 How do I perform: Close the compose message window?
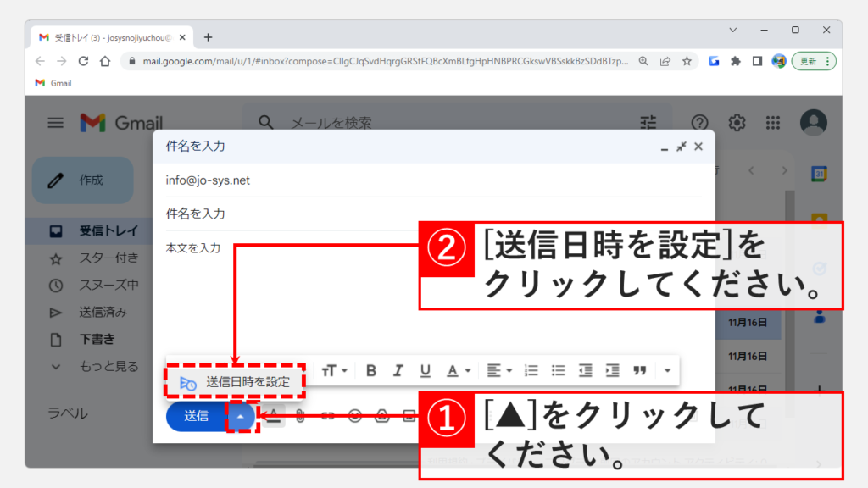click(698, 147)
